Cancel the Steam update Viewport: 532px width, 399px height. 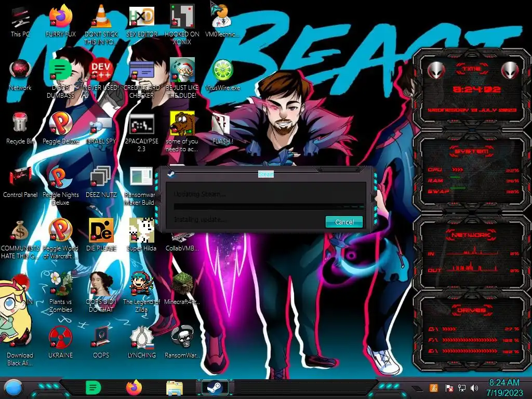[x=344, y=222]
